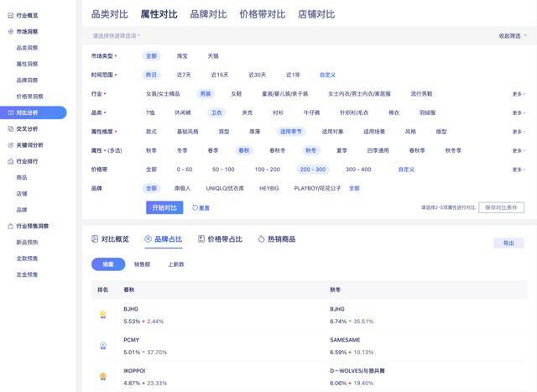Click the 导出 export button
The width and height of the screenshot is (537, 392).
[508, 243]
